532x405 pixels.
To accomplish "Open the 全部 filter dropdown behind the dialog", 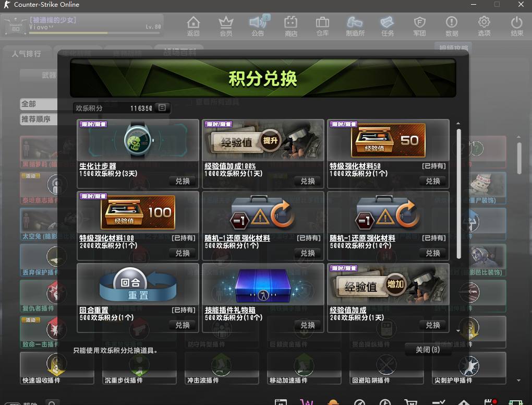I will pyautogui.click(x=39, y=104).
